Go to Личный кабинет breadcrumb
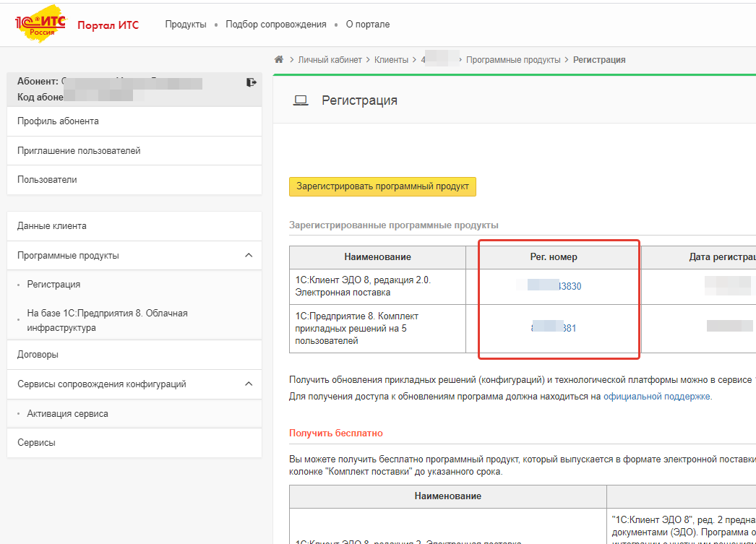This screenshot has height=544, width=756. pyautogui.click(x=330, y=60)
